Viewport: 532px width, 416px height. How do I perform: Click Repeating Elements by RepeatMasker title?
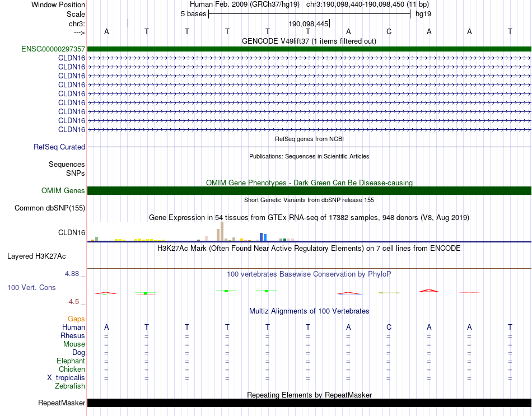[x=309, y=395]
